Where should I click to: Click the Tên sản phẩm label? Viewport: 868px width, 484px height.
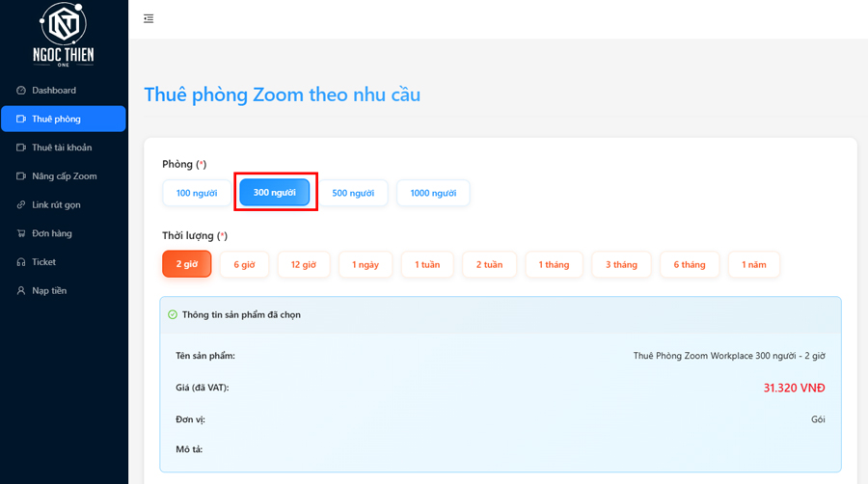click(x=205, y=356)
